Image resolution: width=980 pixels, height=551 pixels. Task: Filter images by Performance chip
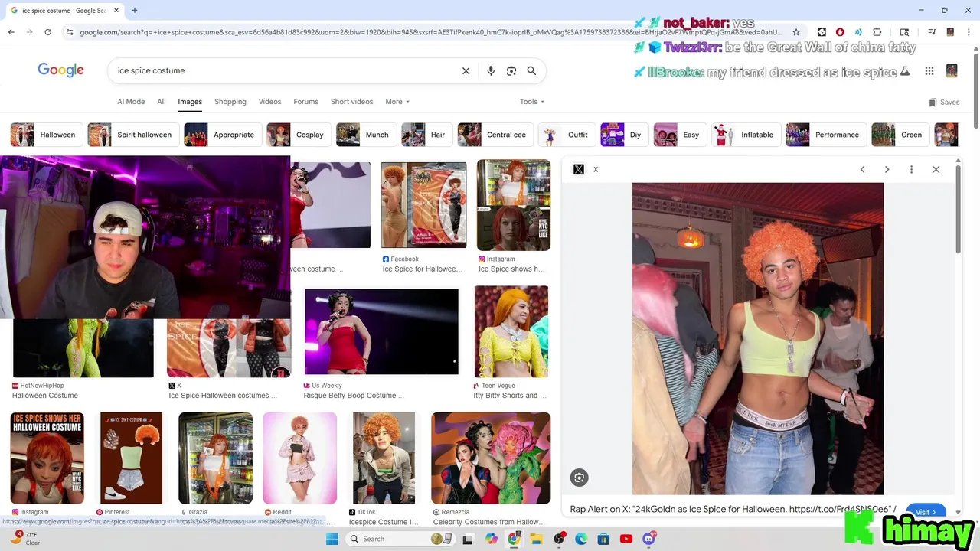pyautogui.click(x=826, y=135)
